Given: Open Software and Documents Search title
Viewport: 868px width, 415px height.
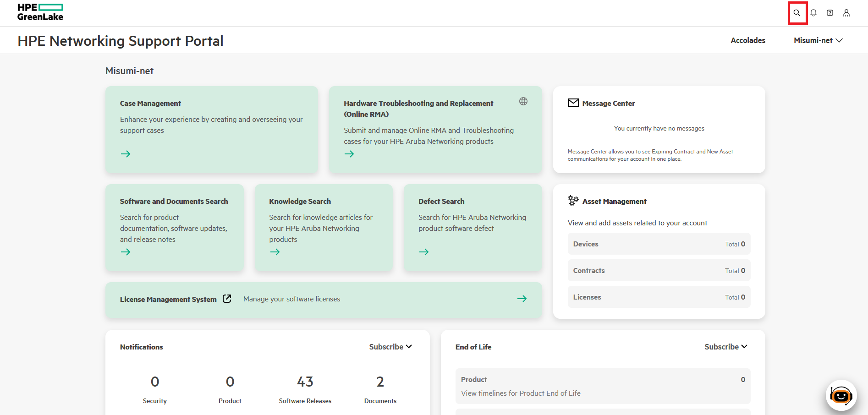Looking at the screenshot, I should (x=174, y=202).
